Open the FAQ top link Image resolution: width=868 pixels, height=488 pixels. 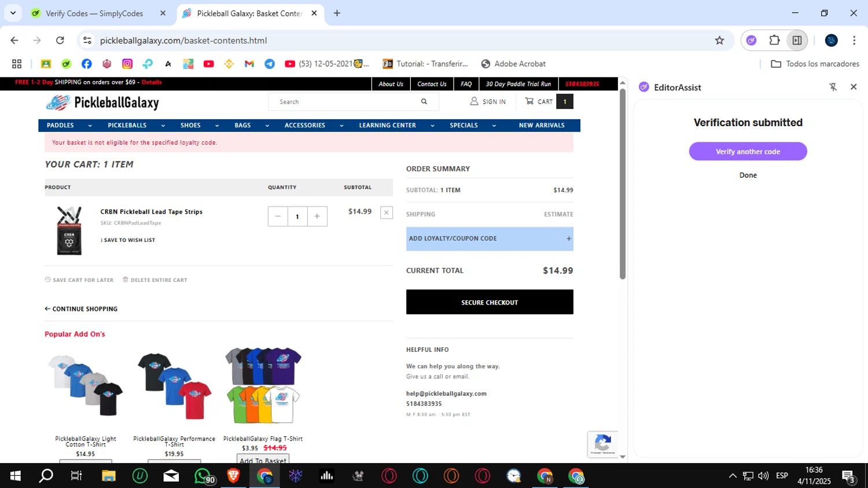(466, 84)
